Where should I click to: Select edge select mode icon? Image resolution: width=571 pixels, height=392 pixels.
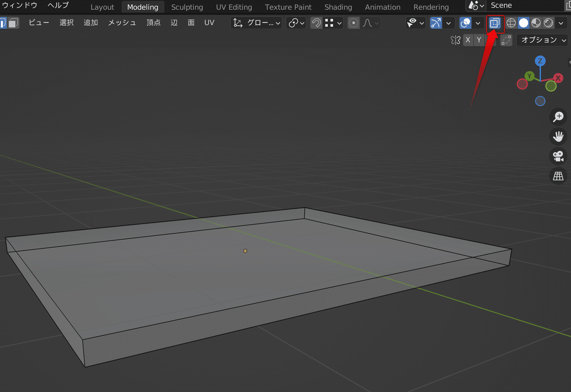2,23
